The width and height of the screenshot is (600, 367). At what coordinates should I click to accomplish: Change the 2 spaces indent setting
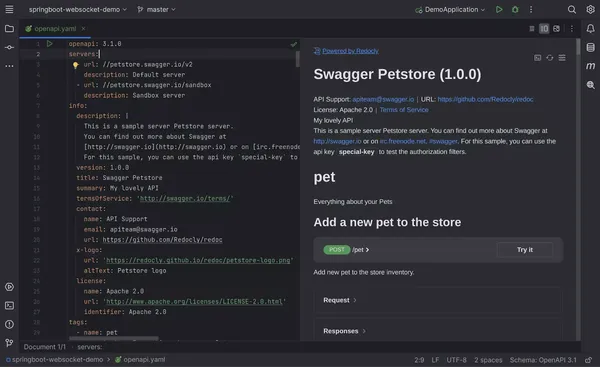coord(488,360)
